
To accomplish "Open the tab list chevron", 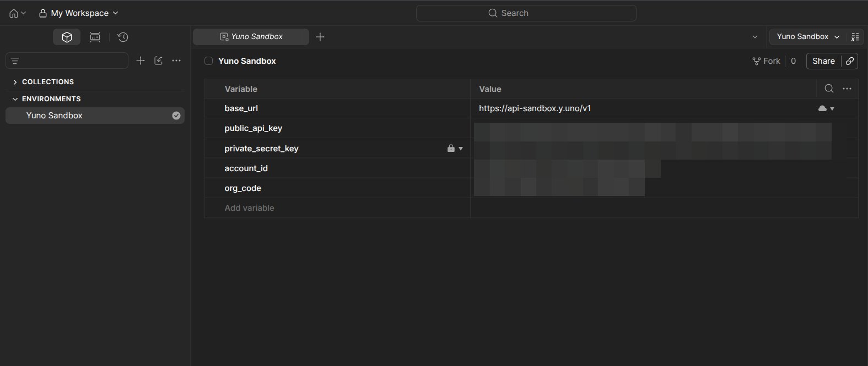I will 755,37.
